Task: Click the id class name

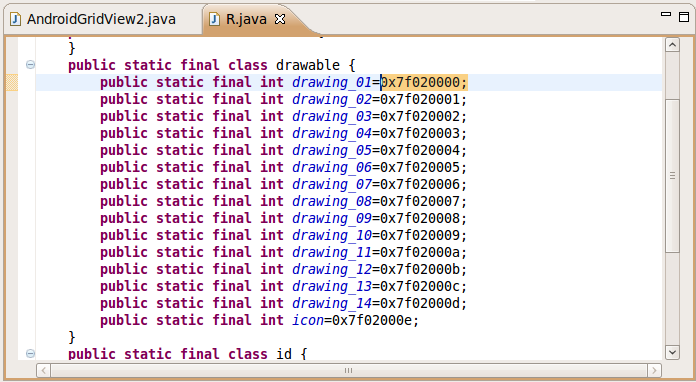Action: (284, 354)
